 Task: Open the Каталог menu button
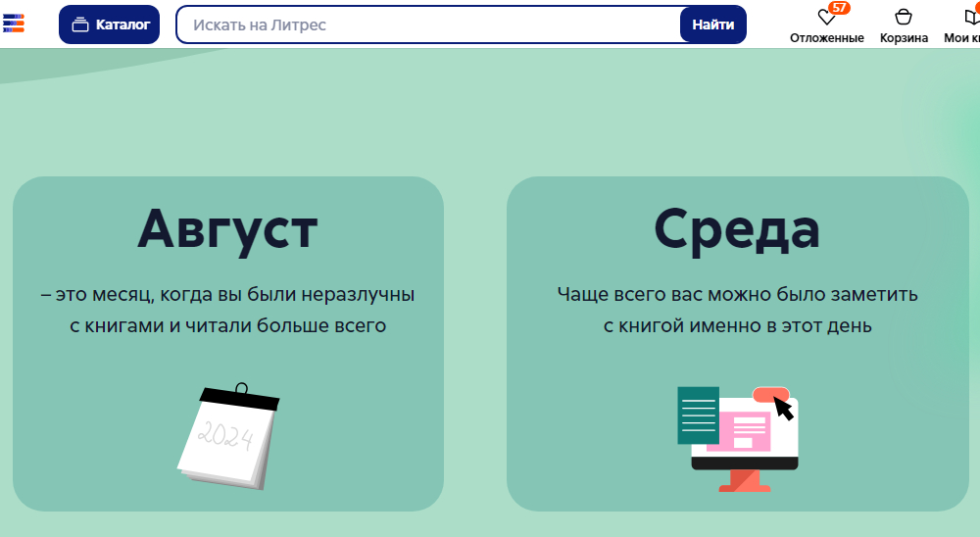(x=110, y=24)
